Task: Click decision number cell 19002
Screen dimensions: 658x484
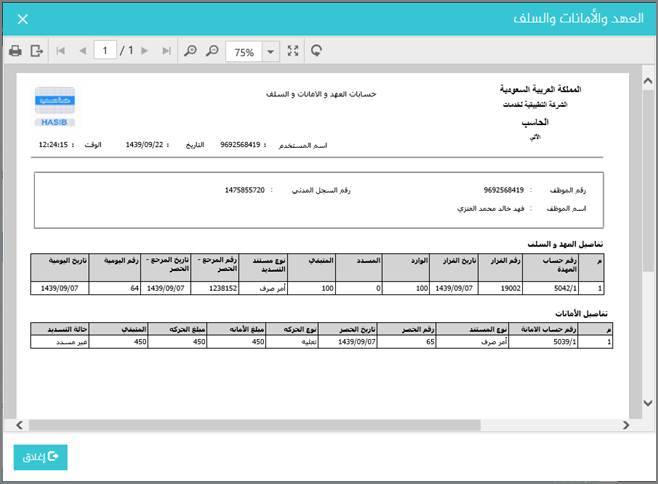Action: (500, 288)
